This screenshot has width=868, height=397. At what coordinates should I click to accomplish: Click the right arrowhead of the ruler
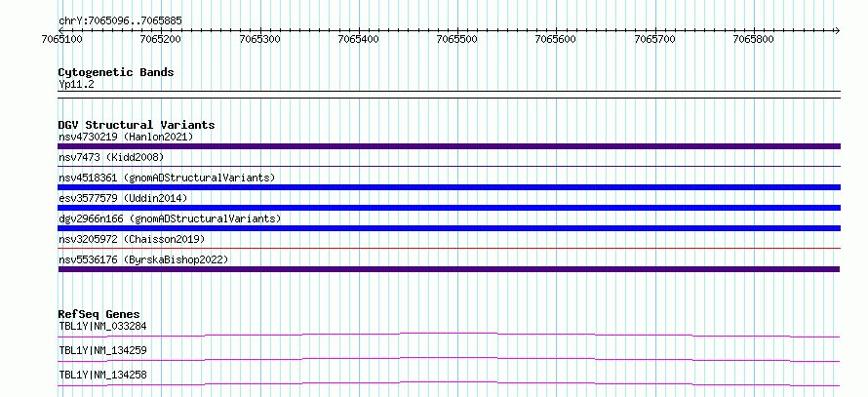837,30
